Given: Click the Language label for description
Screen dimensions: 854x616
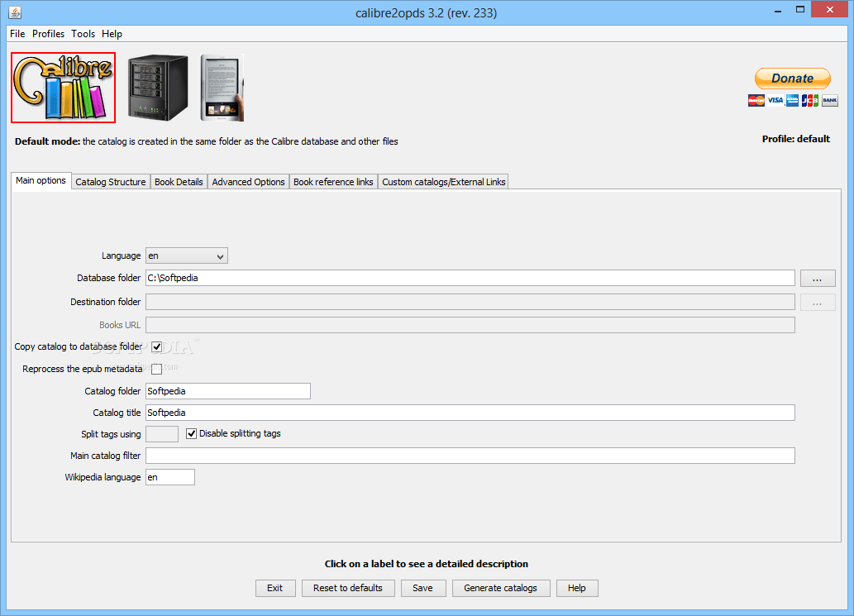Looking at the screenshot, I should coord(121,256).
